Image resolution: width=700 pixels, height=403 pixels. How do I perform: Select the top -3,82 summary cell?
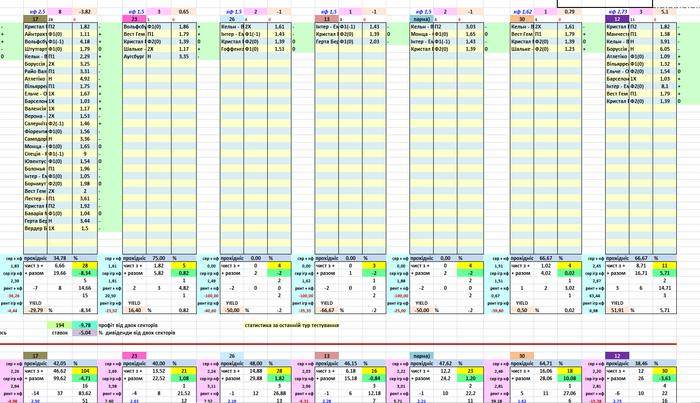[x=85, y=12]
